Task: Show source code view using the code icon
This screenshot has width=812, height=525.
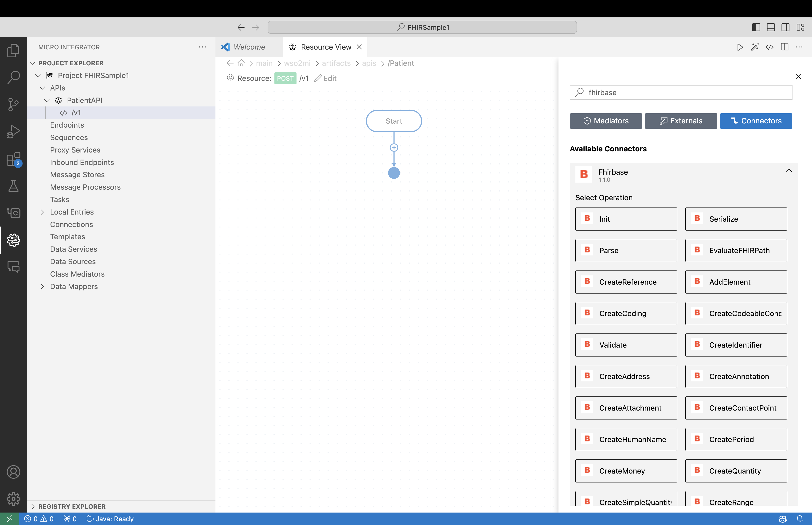Action: (770, 47)
